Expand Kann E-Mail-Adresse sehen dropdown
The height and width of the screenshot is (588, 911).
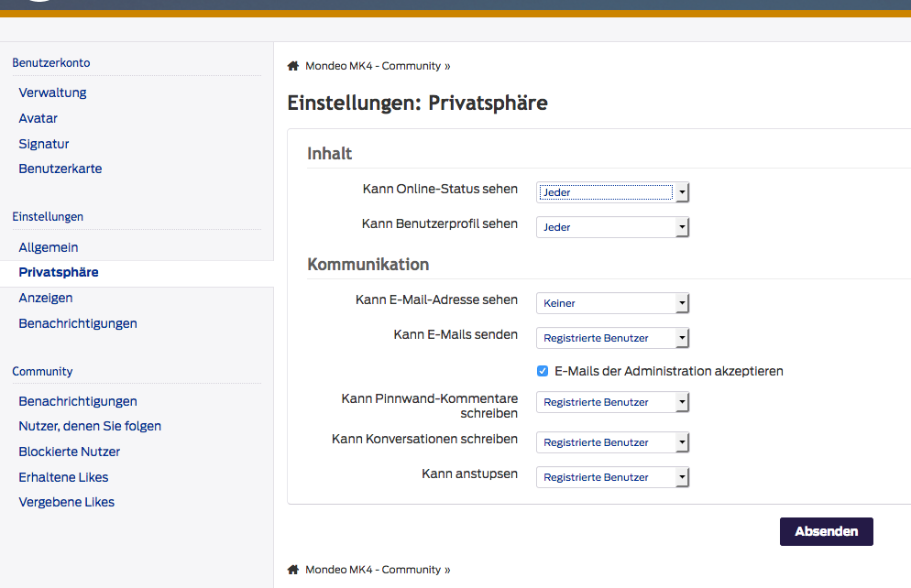(612, 303)
